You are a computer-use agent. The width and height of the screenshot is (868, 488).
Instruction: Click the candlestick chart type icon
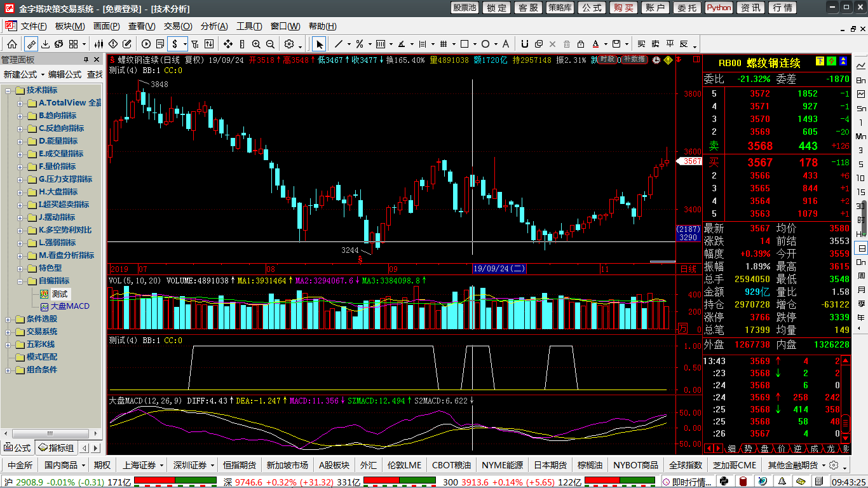(98, 44)
